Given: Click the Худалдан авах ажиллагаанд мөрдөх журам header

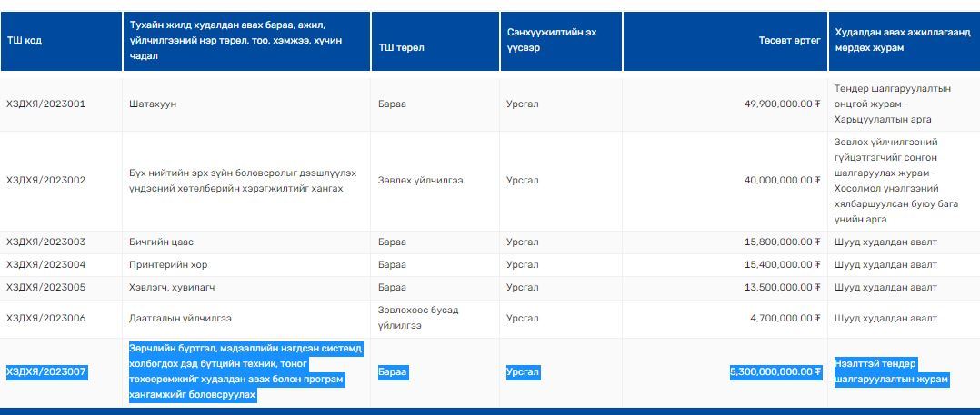Looking at the screenshot, I should (x=895, y=41).
